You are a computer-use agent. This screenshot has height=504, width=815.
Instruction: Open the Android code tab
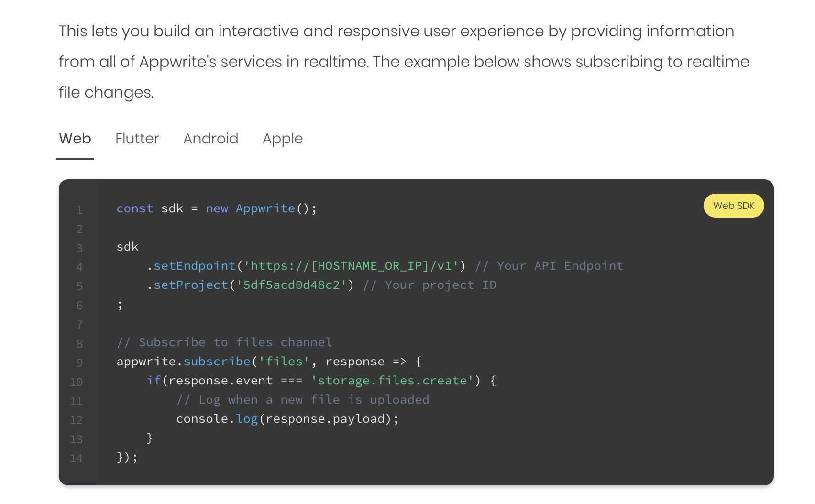(211, 139)
